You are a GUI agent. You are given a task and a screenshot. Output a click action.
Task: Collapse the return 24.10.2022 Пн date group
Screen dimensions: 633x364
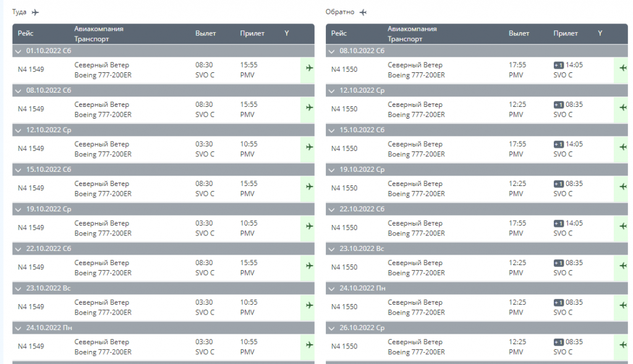(331, 289)
